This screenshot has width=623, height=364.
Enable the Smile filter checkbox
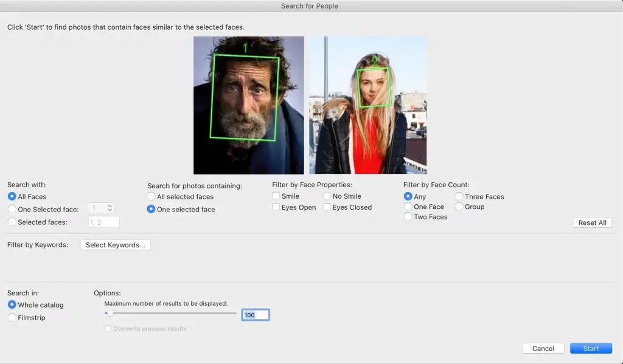click(x=276, y=196)
